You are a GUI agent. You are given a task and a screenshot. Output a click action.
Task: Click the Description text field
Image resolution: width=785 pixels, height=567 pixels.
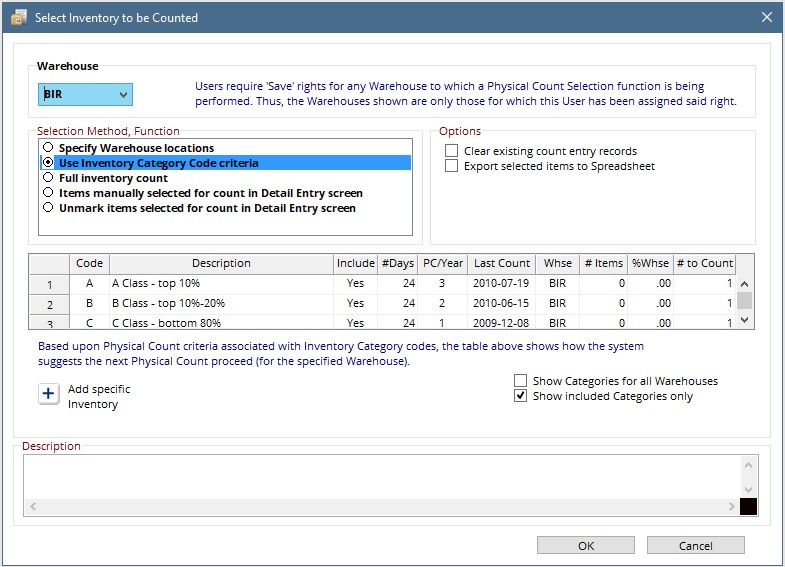pos(380,476)
